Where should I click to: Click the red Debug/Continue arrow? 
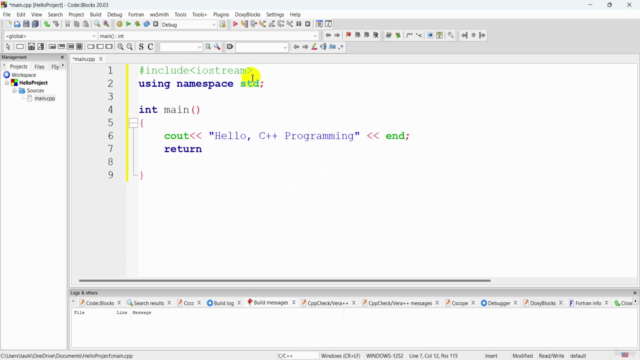coord(235,24)
